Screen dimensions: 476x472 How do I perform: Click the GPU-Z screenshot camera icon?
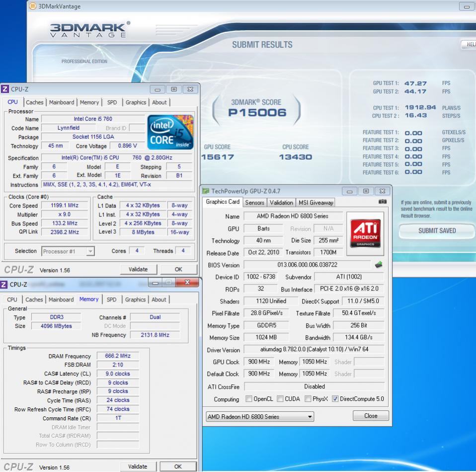point(383,201)
